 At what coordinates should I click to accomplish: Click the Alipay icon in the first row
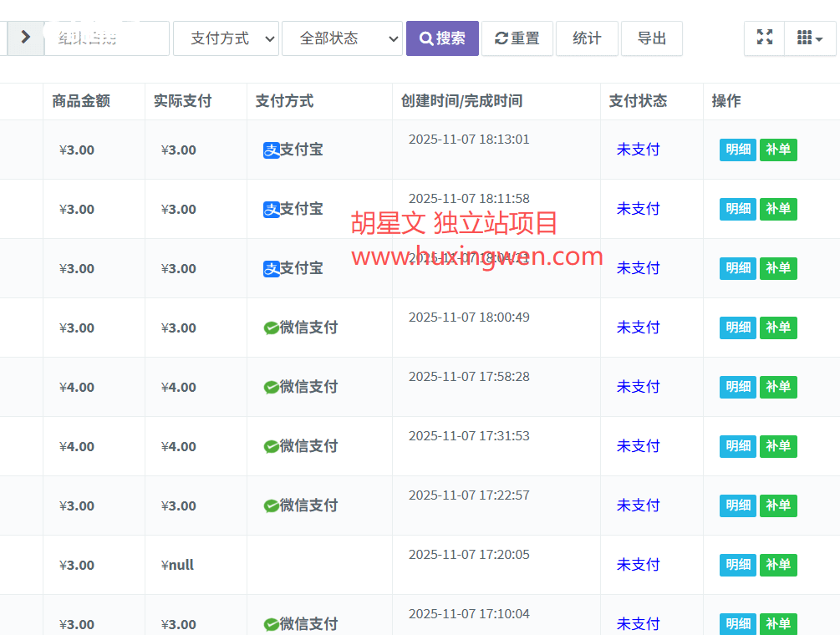[x=272, y=149]
